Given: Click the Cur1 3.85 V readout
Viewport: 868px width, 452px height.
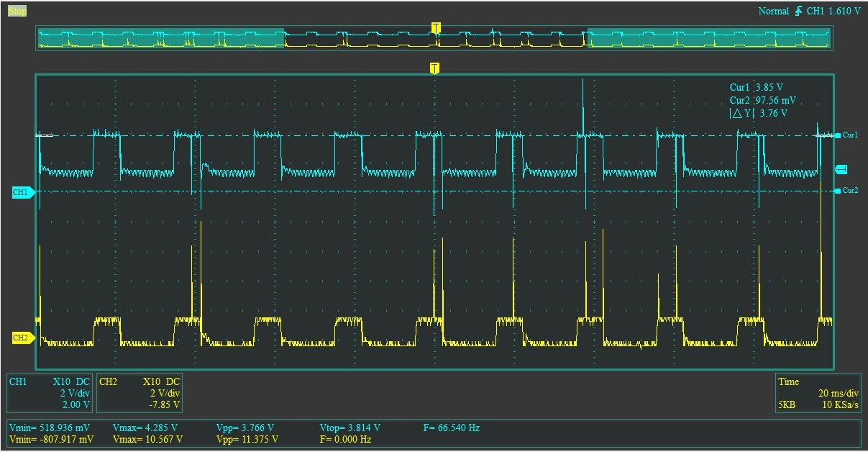Looking at the screenshot, I should 757,87.
